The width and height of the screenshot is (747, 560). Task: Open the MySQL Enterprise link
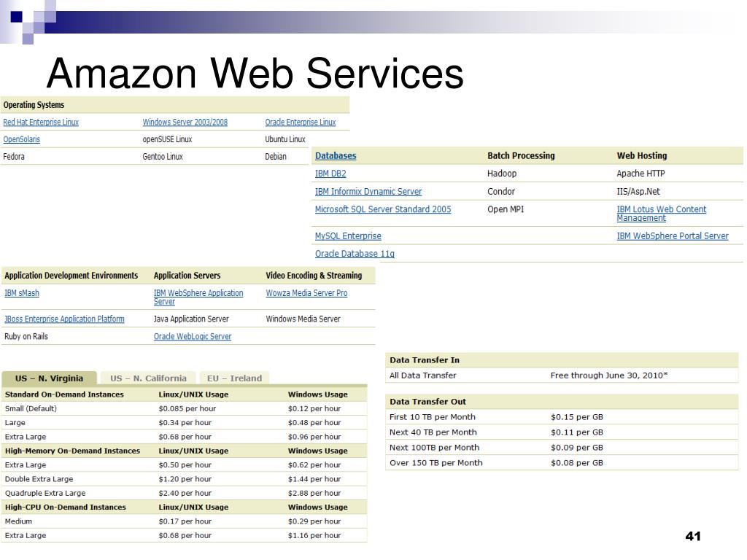pos(348,236)
